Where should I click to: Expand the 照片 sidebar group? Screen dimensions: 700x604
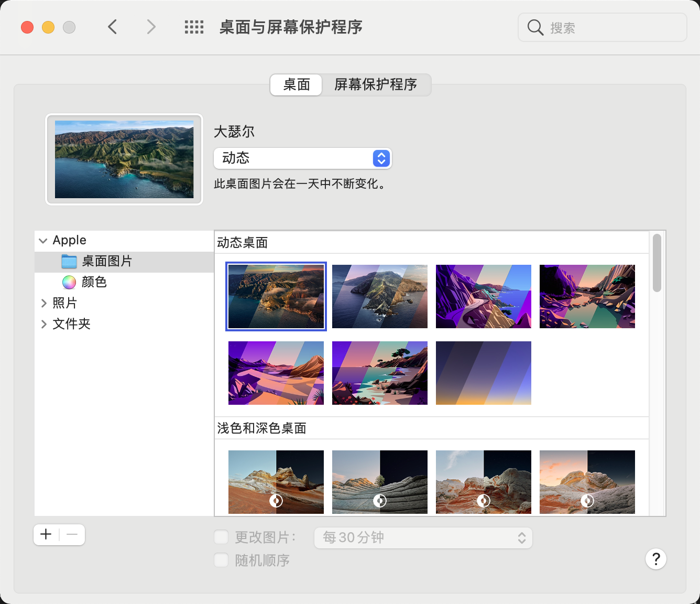point(43,303)
